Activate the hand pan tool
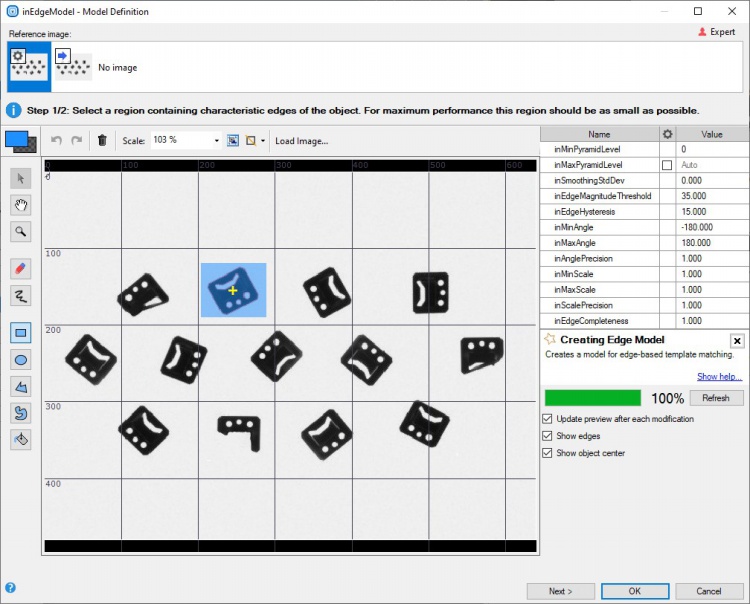The image size is (750, 604). [21, 205]
